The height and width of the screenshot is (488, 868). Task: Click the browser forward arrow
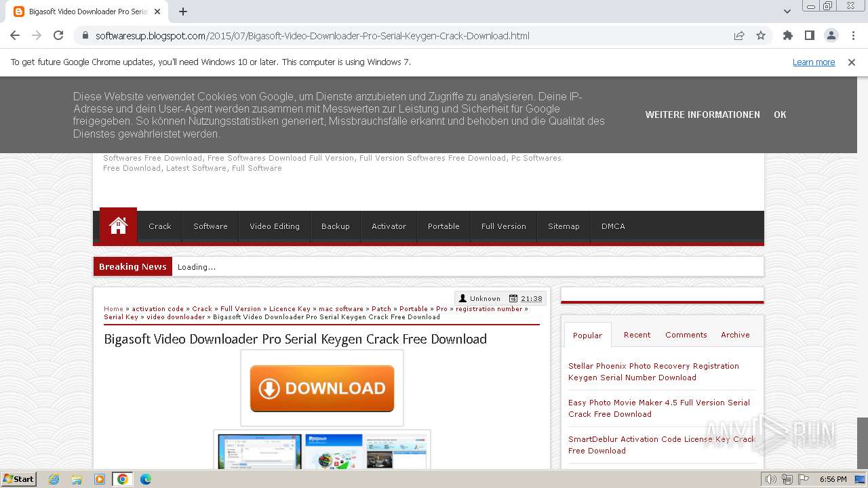coord(37,35)
